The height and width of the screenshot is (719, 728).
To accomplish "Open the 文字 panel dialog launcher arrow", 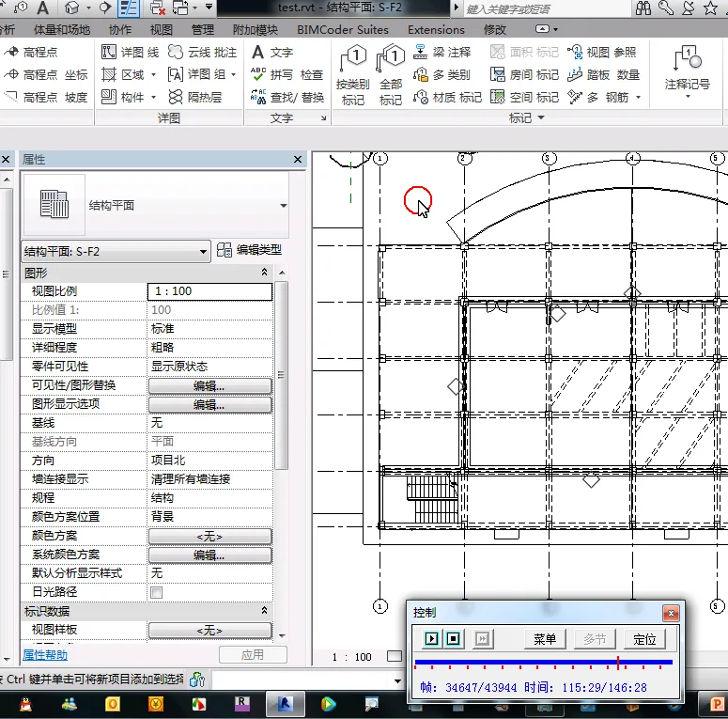I will click(323, 118).
